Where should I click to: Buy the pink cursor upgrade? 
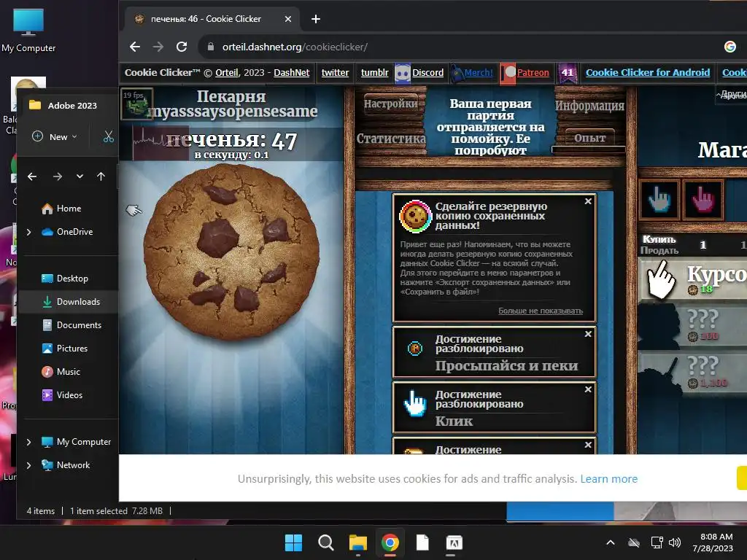pos(703,199)
